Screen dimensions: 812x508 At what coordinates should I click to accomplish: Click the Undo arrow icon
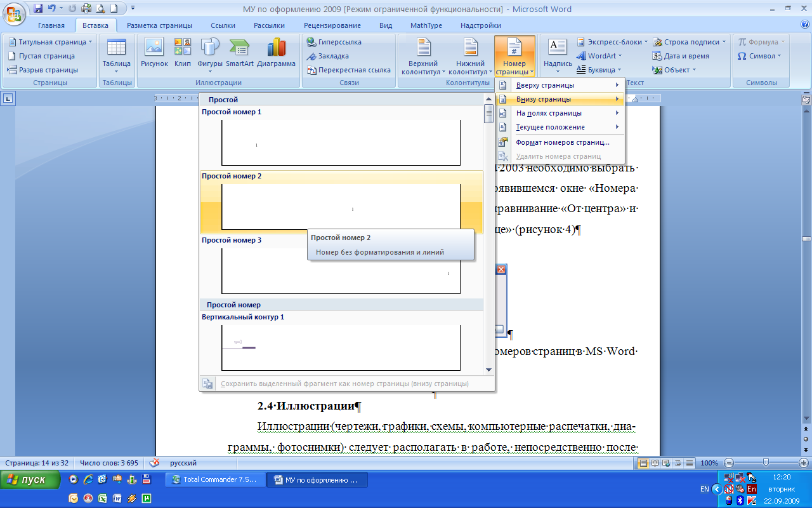[52, 9]
